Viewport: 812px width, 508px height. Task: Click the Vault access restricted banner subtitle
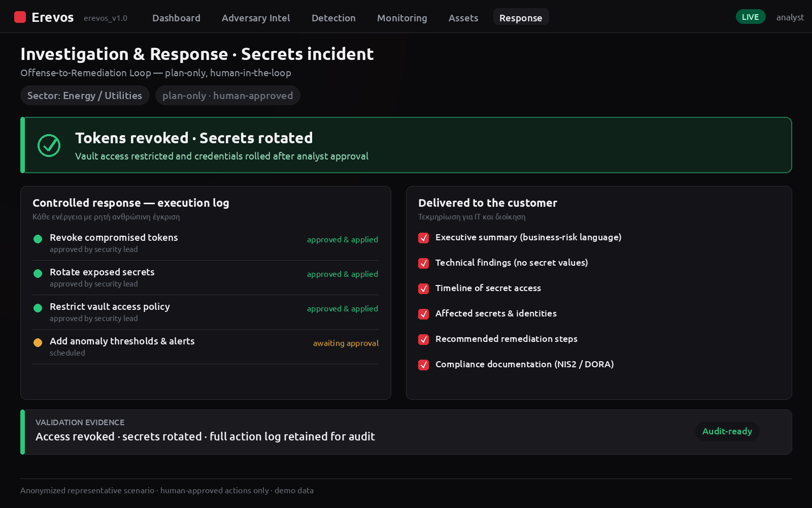(x=222, y=156)
